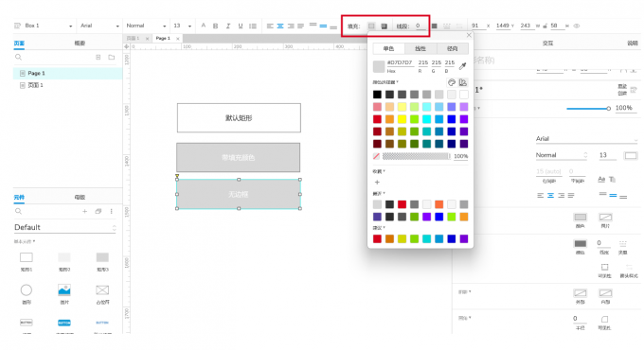Image resolution: width=644 pixels, height=350 pixels.
Task: Click border visibility icon in style panel
Action: coord(604,267)
